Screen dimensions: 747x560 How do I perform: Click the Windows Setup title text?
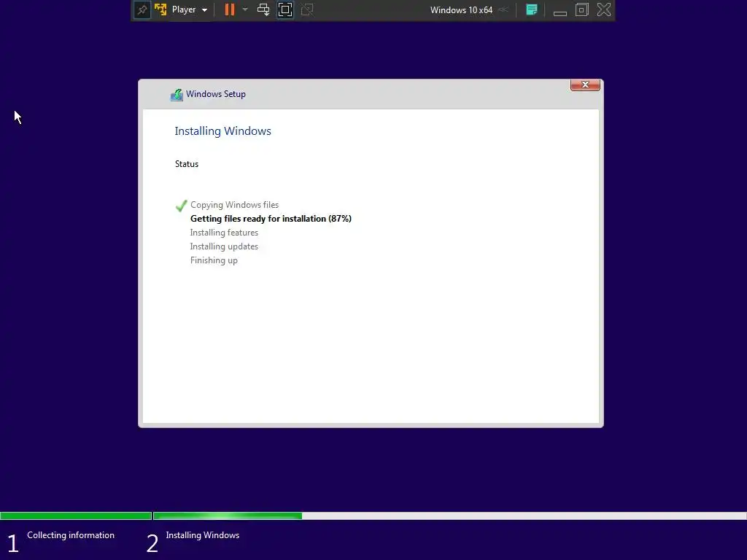tap(216, 94)
